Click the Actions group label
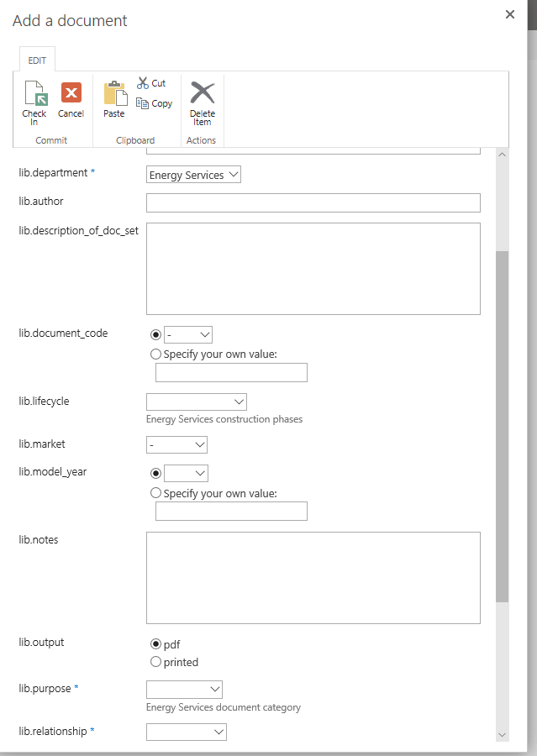The width and height of the screenshot is (537, 756). click(201, 140)
